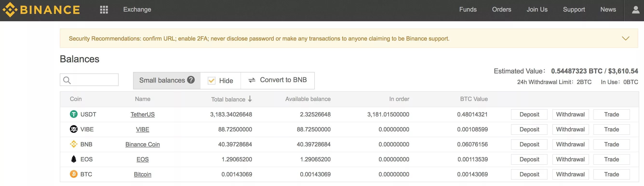The width and height of the screenshot is (644, 186).
Task: Collapse the security recommendations banner chevron
Action: (x=625, y=38)
